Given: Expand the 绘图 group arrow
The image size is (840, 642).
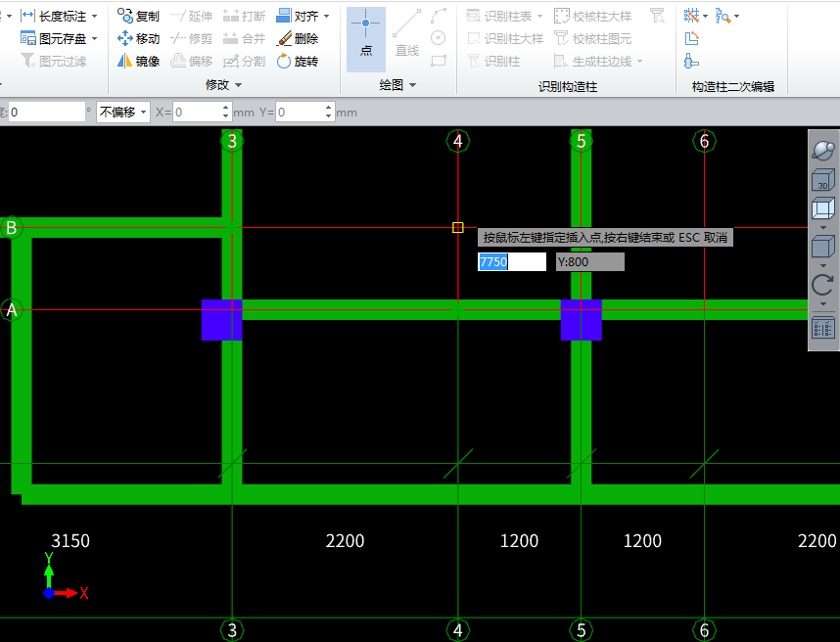Looking at the screenshot, I should coord(412,85).
